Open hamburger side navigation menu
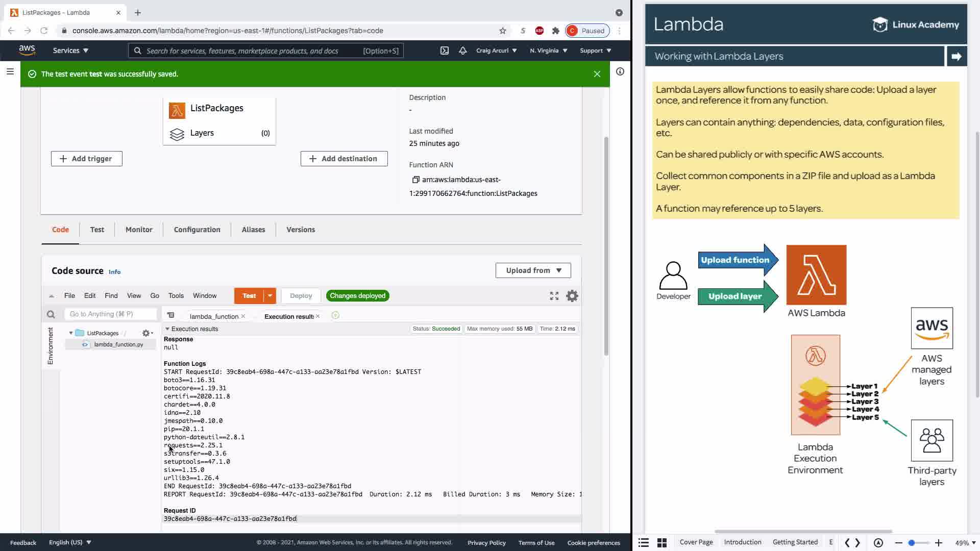980x551 pixels. tap(10, 71)
